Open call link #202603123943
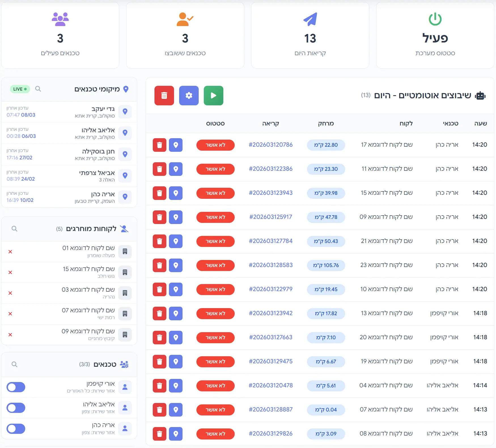The image size is (496, 448). click(271, 193)
